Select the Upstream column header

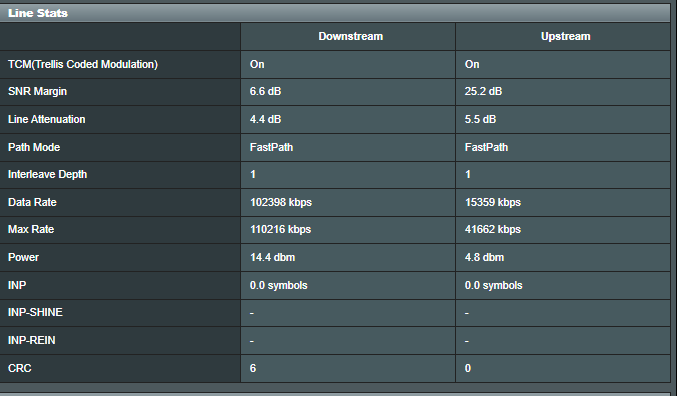tap(566, 36)
